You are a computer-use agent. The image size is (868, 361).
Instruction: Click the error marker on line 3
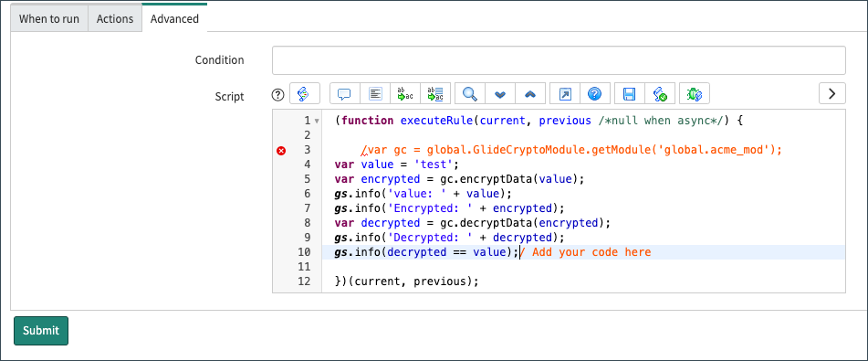click(281, 150)
